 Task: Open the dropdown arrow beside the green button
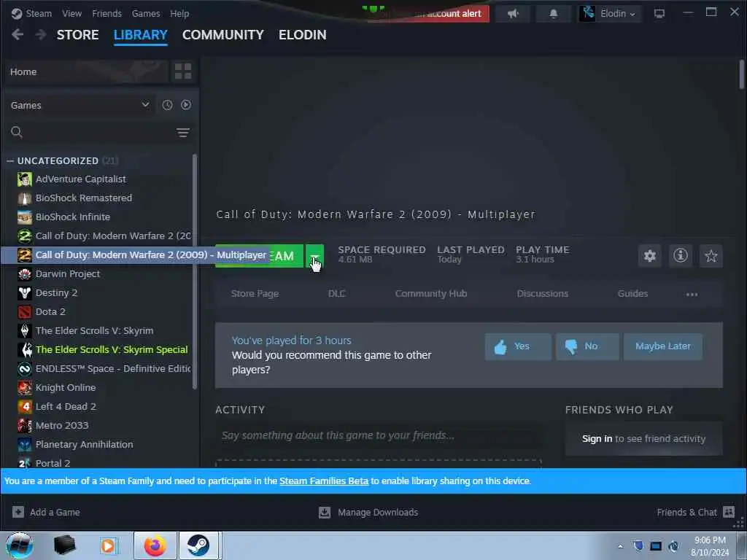click(x=314, y=256)
